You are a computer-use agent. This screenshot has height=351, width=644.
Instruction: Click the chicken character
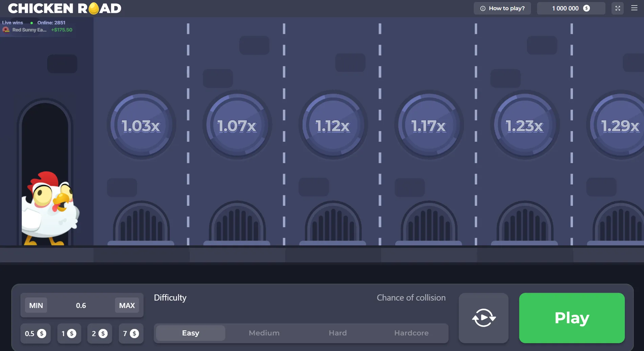pyautogui.click(x=50, y=207)
